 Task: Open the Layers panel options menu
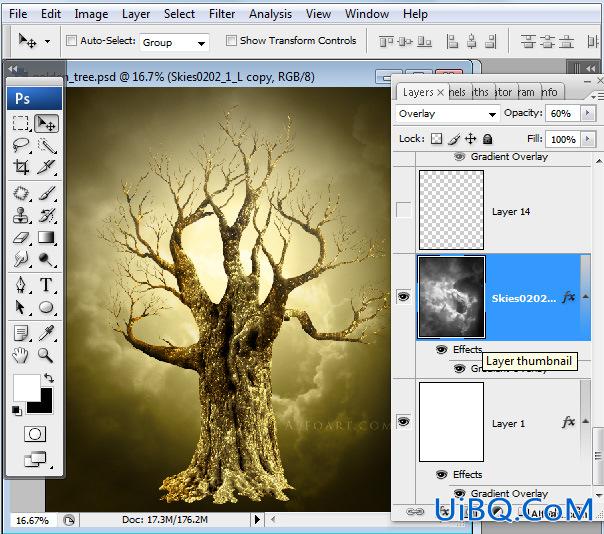[x=597, y=96]
